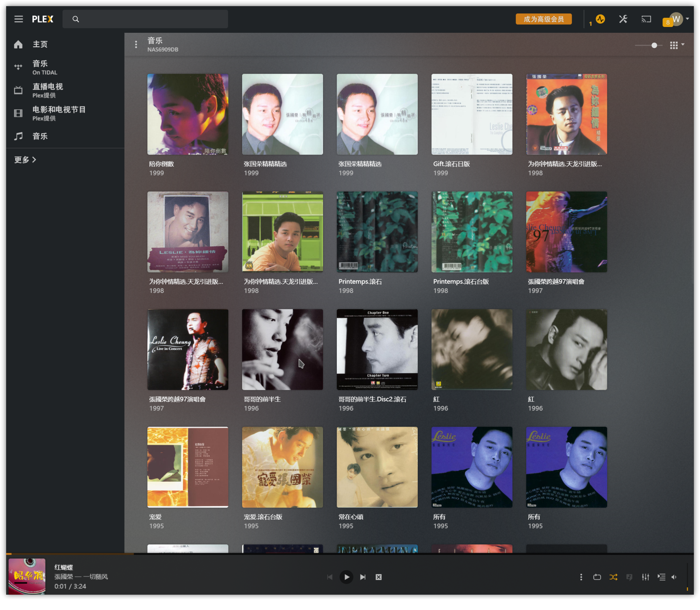Toggle the lyrics button in player
This screenshot has height=610, width=700.
pyautogui.click(x=629, y=577)
